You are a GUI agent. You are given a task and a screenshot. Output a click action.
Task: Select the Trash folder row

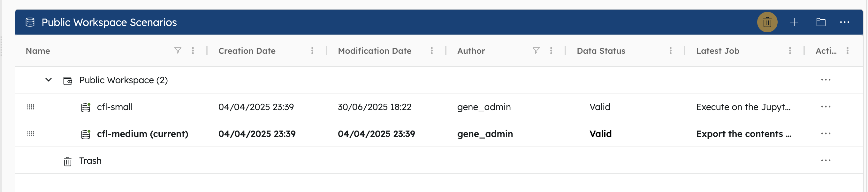439,161
